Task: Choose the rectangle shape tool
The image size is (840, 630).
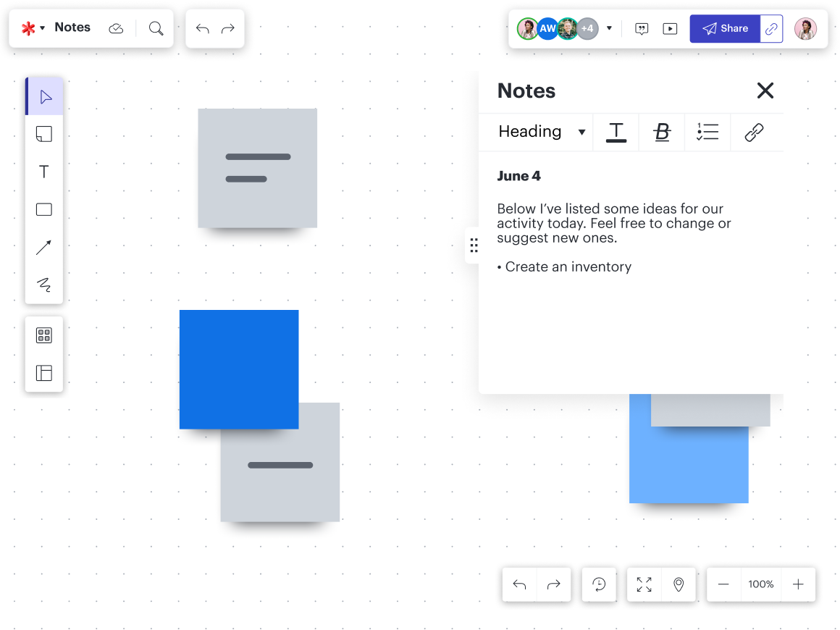Action: click(44, 210)
